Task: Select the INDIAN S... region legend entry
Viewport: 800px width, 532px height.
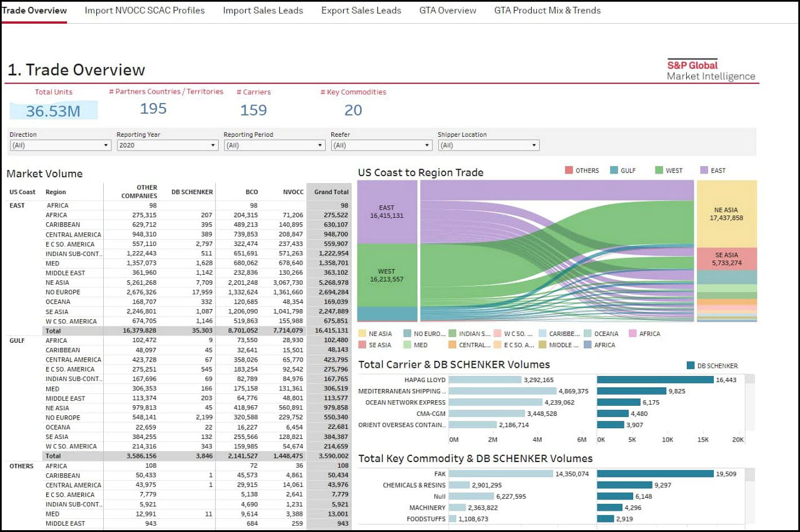Action: [469, 334]
